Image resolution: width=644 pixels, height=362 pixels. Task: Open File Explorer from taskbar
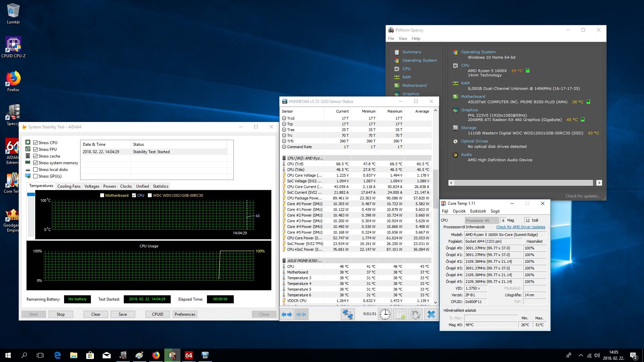point(74,355)
